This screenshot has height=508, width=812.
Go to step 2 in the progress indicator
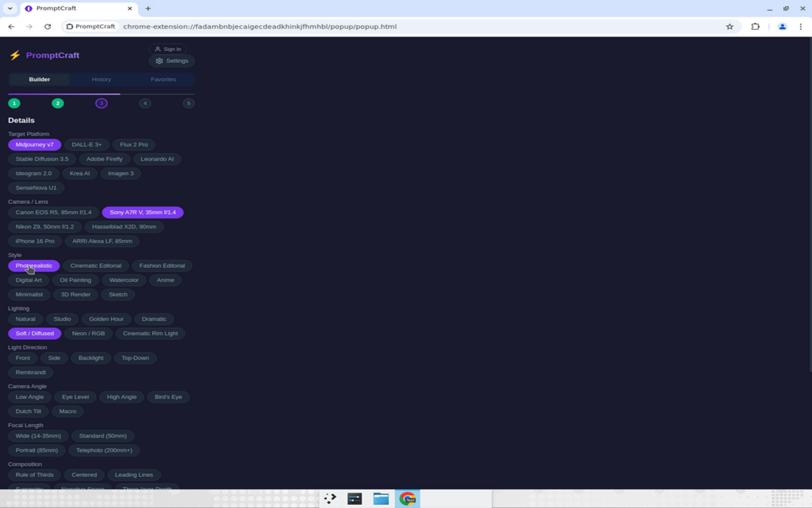coord(58,103)
